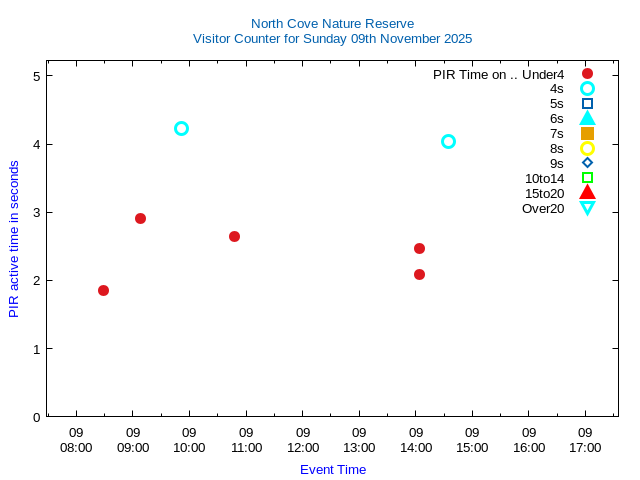
Task: Click the PIR active time axis label
Action: click(x=14, y=240)
